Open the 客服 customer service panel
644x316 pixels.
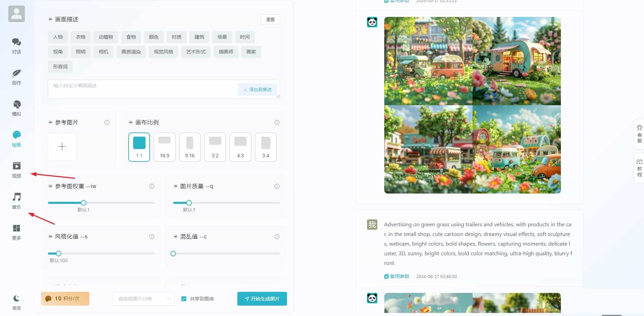[x=639, y=135]
